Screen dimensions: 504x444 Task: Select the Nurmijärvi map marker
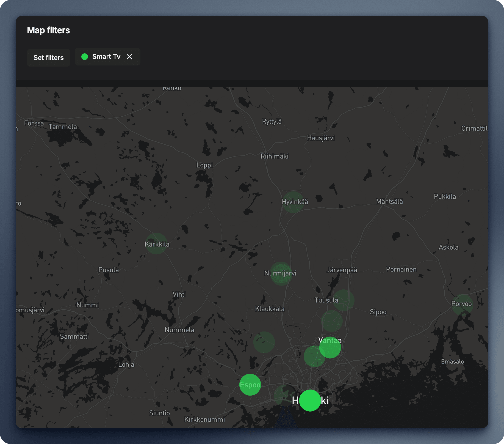point(281,273)
